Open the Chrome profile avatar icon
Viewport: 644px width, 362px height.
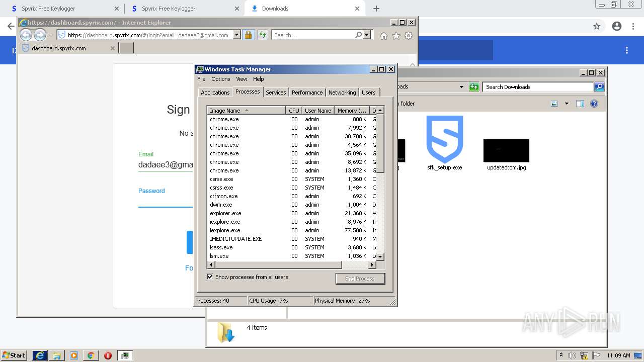617,26
